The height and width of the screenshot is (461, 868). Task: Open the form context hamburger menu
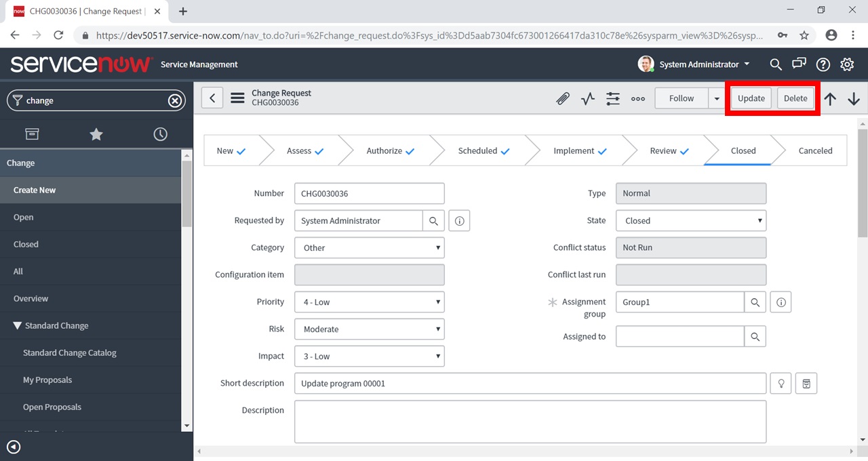pyautogui.click(x=237, y=98)
